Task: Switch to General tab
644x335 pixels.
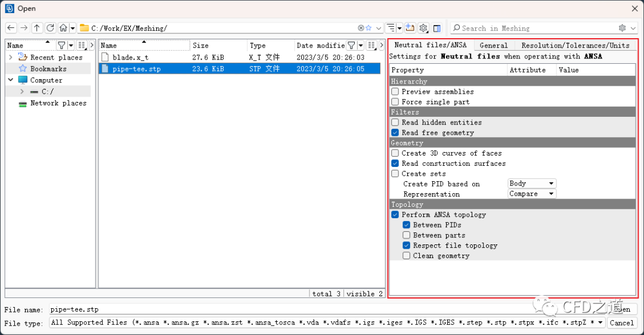Action: pos(493,45)
